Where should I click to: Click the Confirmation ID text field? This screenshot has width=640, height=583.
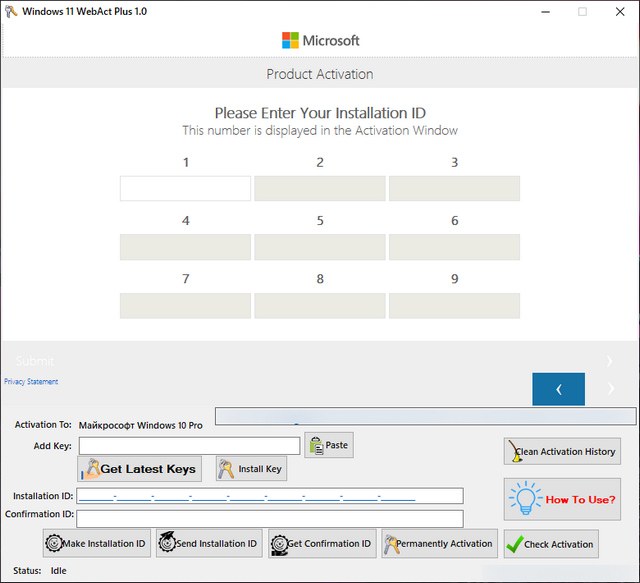coord(269,518)
